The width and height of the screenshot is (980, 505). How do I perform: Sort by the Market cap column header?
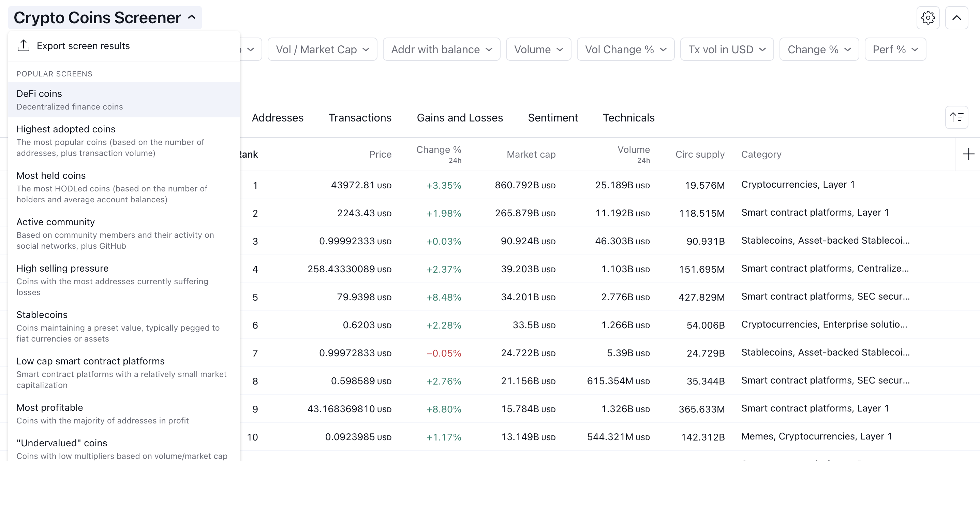coord(531,154)
